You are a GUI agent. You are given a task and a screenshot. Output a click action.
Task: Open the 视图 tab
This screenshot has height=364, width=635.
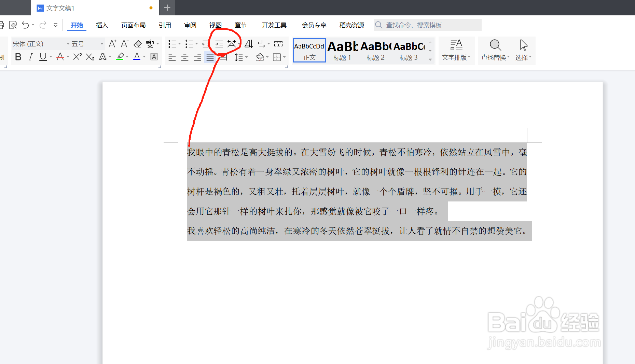pyautogui.click(x=216, y=25)
